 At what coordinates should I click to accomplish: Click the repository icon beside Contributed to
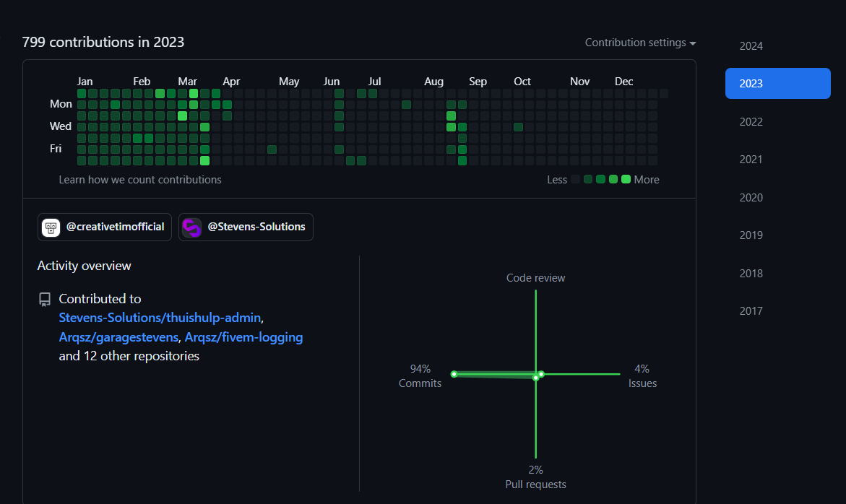(45, 299)
